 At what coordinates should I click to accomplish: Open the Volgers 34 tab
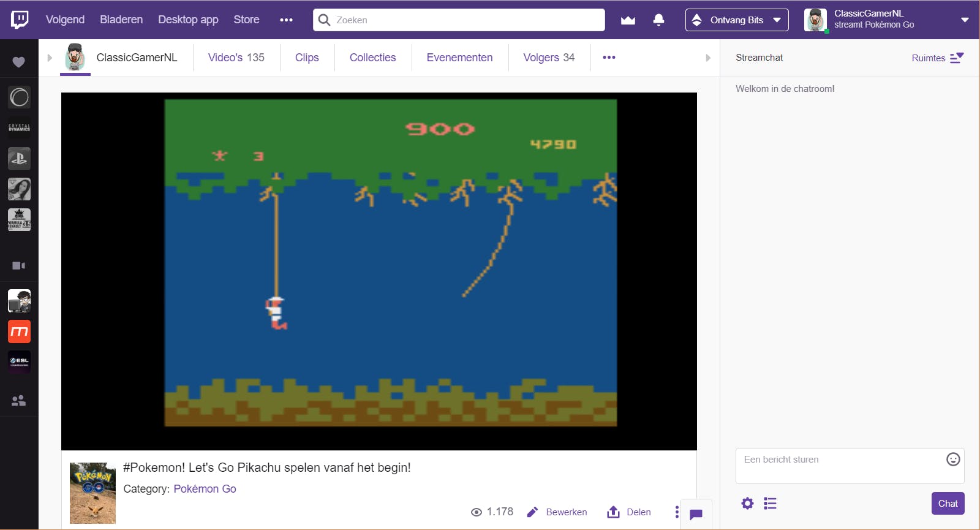pos(549,58)
